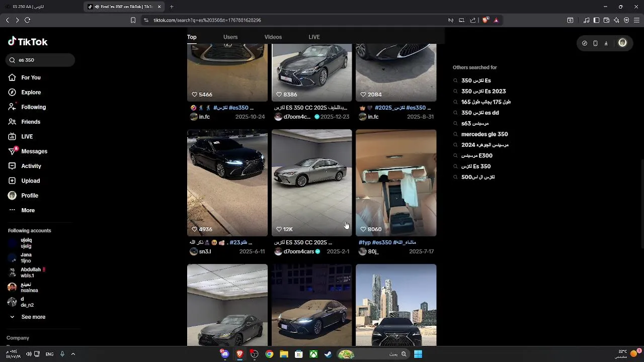Open File Explorer from the taskbar
This screenshot has height=362, width=644.
tap(284, 354)
